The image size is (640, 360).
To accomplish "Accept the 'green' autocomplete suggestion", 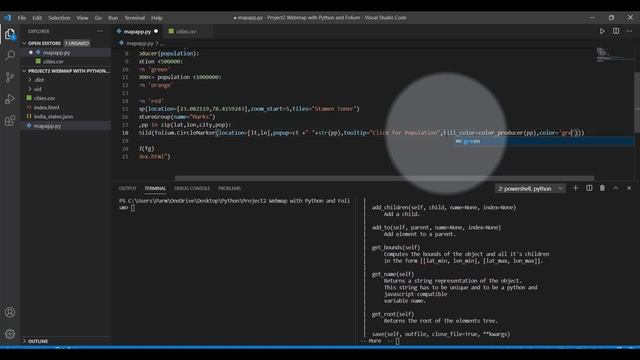I will pyautogui.click(x=544, y=141).
